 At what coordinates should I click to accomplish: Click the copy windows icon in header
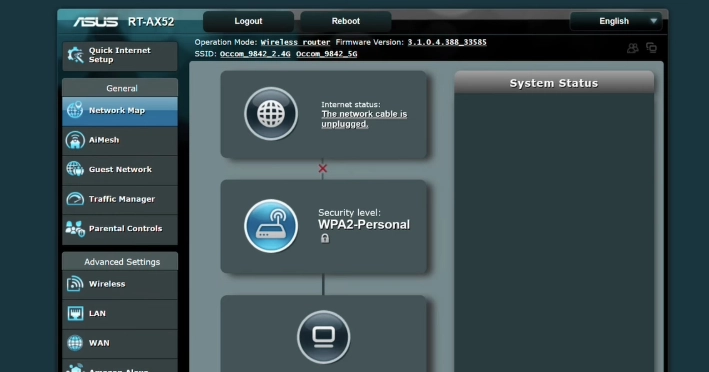(x=652, y=47)
